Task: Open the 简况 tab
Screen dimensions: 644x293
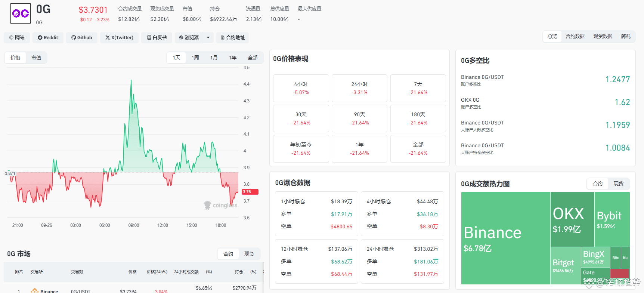Action: (x=626, y=36)
